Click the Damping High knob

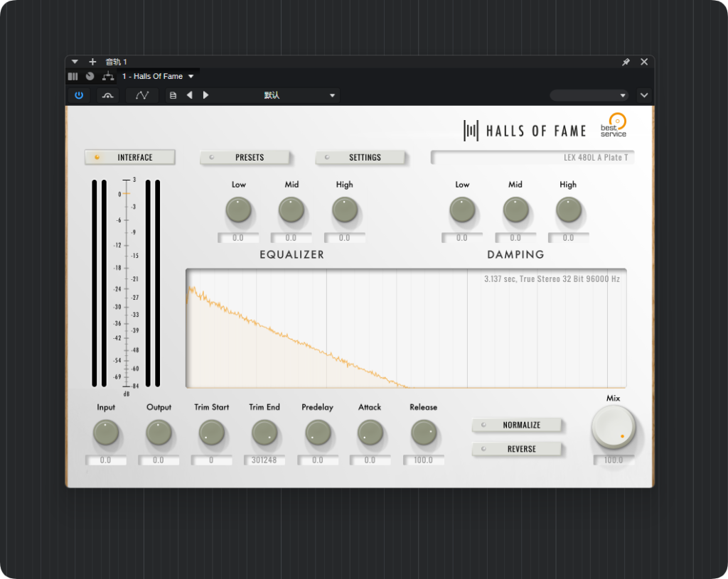(569, 210)
